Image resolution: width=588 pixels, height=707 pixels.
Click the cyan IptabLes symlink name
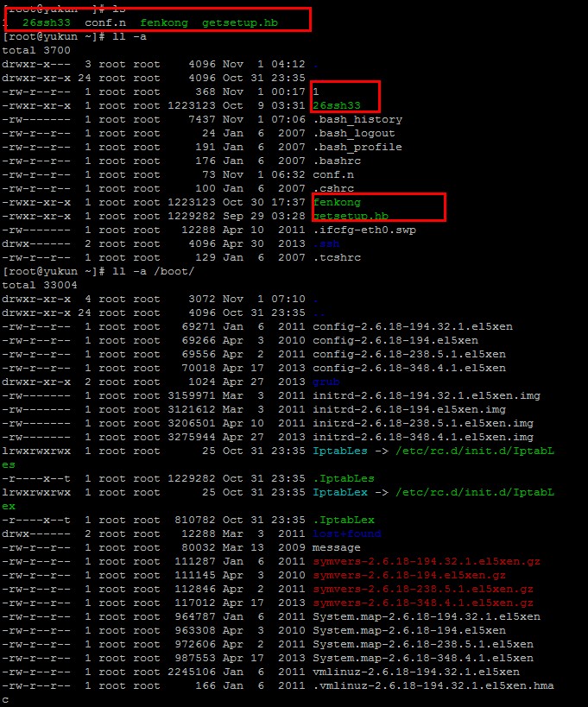click(344, 451)
